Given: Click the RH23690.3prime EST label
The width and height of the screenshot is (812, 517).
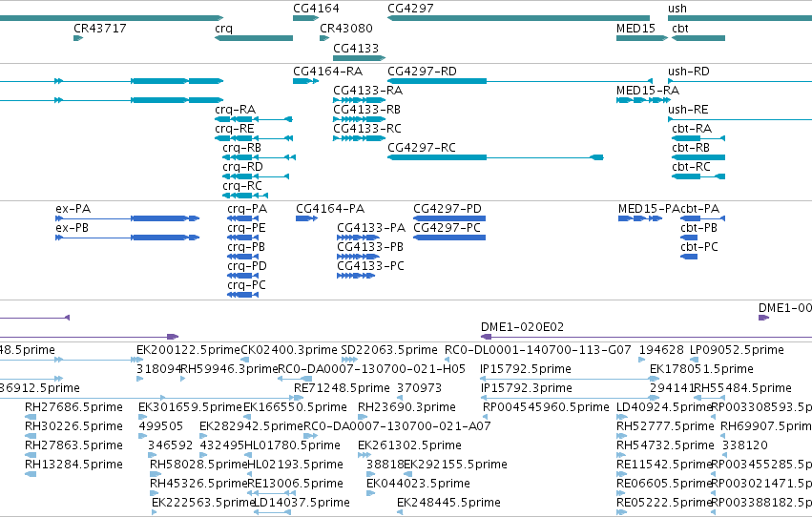Looking at the screenshot, I should 406,407.
